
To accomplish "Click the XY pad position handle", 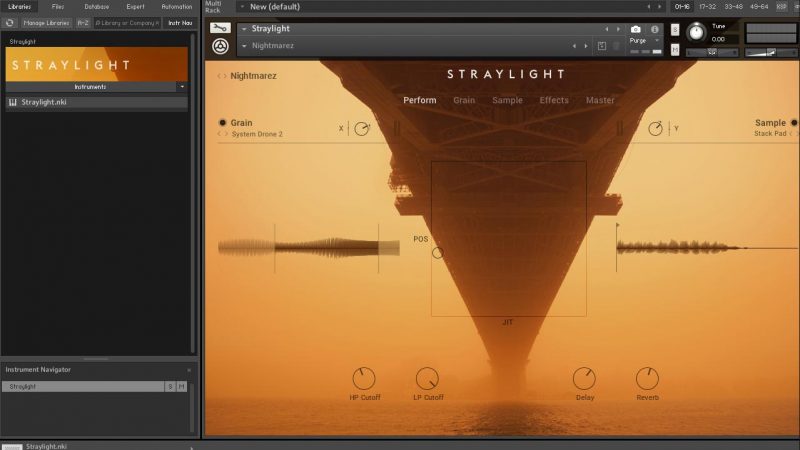I will click(x=438, y=253).
